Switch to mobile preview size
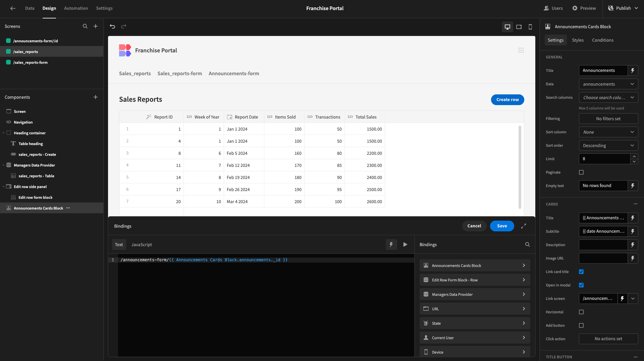The image size is (644, 361). (530, 27)
